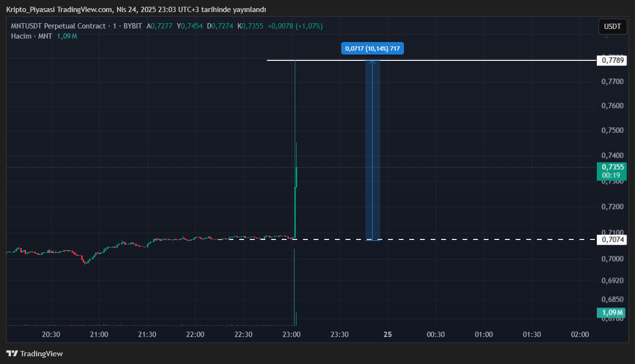Select the MNTUSDT Perpetual Contract symbol title

coord(58,26)
